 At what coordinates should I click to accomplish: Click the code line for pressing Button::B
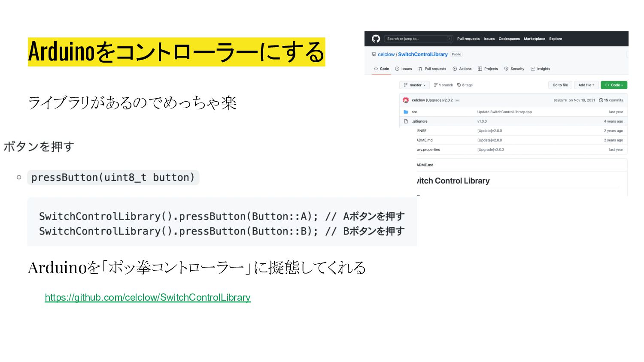pyautogui.click(x=222, y=231)
